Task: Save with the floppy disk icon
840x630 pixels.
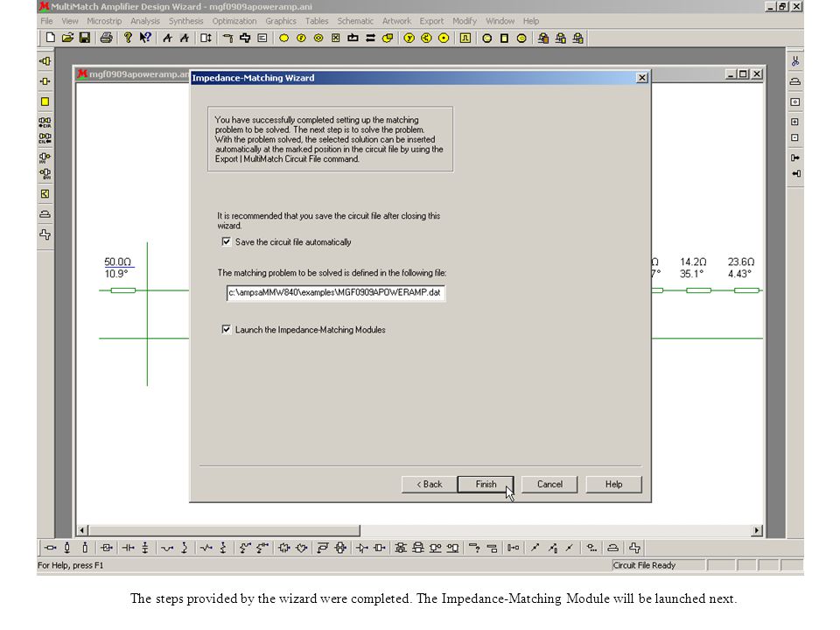Action: pyautogui.click(x=85, y=38)
